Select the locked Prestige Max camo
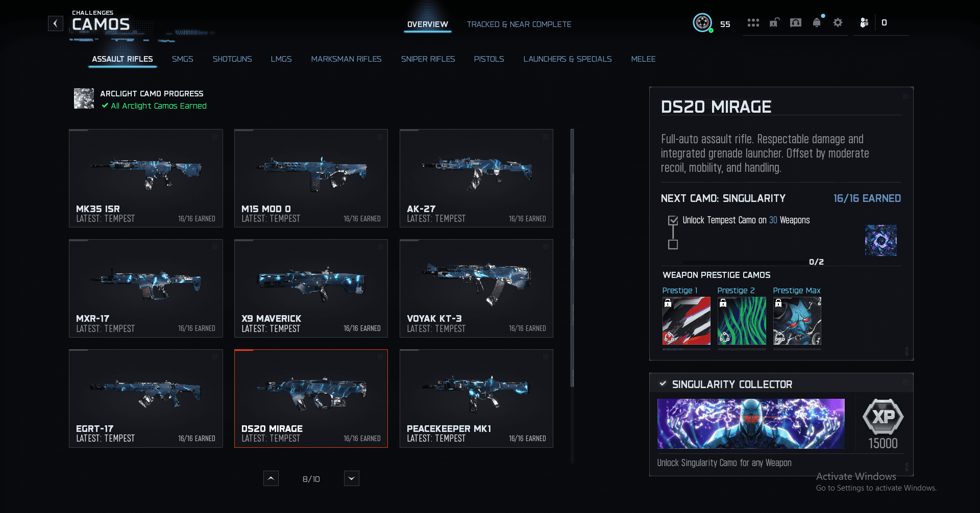Viewport: 980px width, 513px height. pyautogui.click(x=796, y=321)
